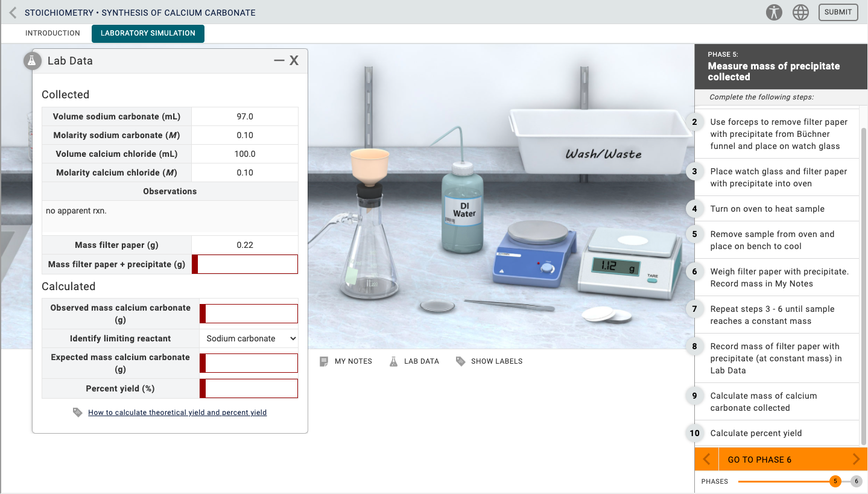Screen dimensions: 868x494
Task: Select the stack of filter papers
Action: tap(606, 314)
